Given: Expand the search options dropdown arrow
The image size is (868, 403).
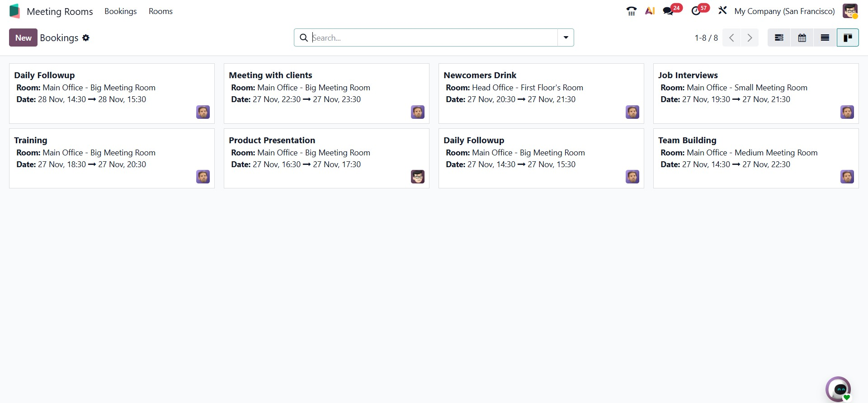Looking at the screenshot, I should 566,38.
